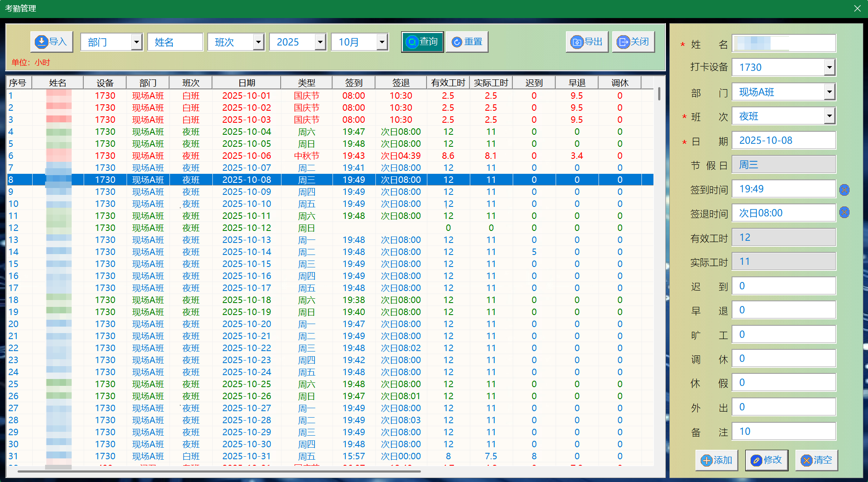Click 次日08:03 sign-out cell

coord(401,420)
